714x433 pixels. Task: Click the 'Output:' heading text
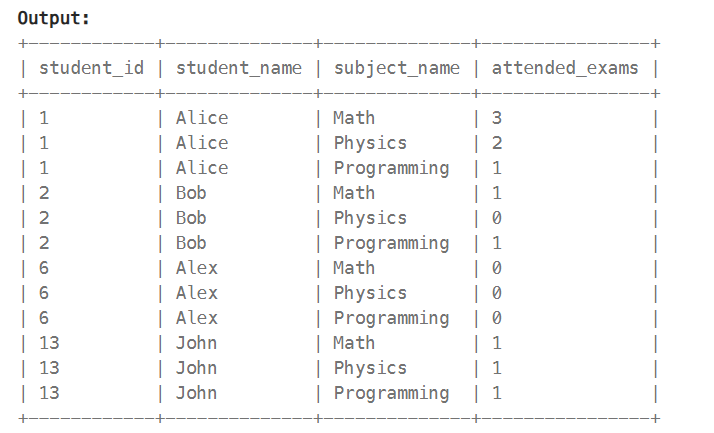54,18
